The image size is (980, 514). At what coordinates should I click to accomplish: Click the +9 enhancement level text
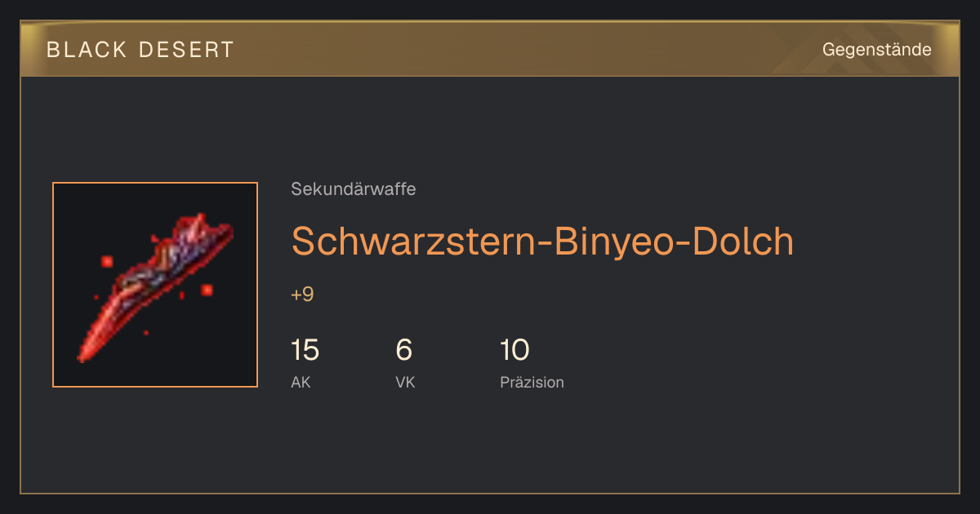coord(302,295)
